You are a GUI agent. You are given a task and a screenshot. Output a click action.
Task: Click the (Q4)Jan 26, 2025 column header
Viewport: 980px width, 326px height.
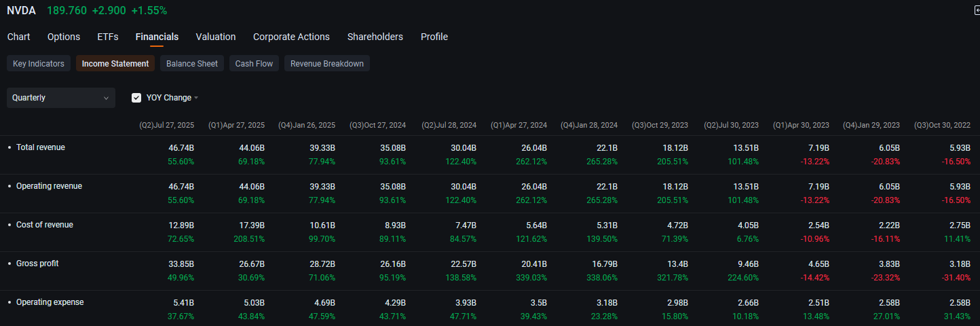point(307,126)
